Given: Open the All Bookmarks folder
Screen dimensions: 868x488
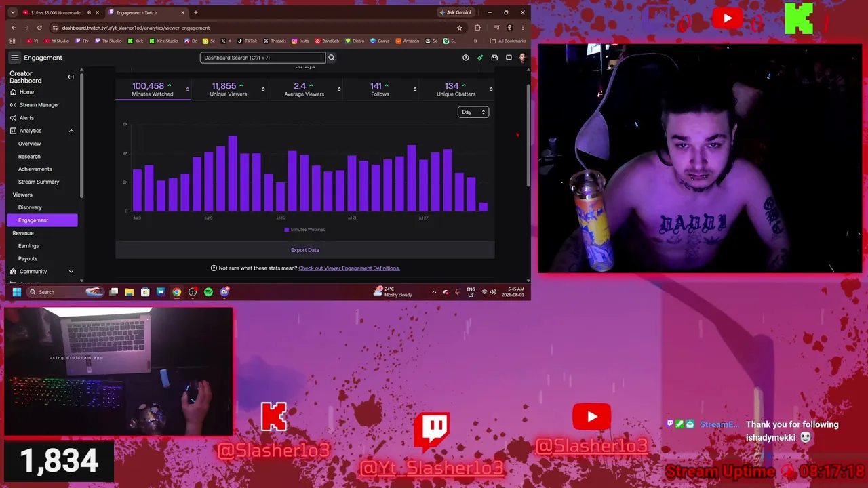Looking at the screenshot, I should (508, 41).
